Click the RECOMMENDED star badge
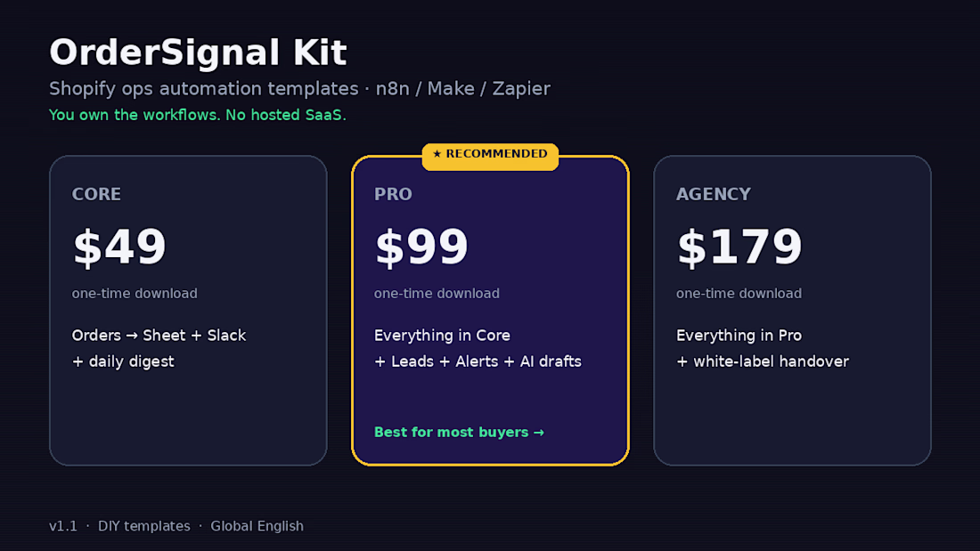Viewport: 980px width, 551px height. (x=490, y=154)
